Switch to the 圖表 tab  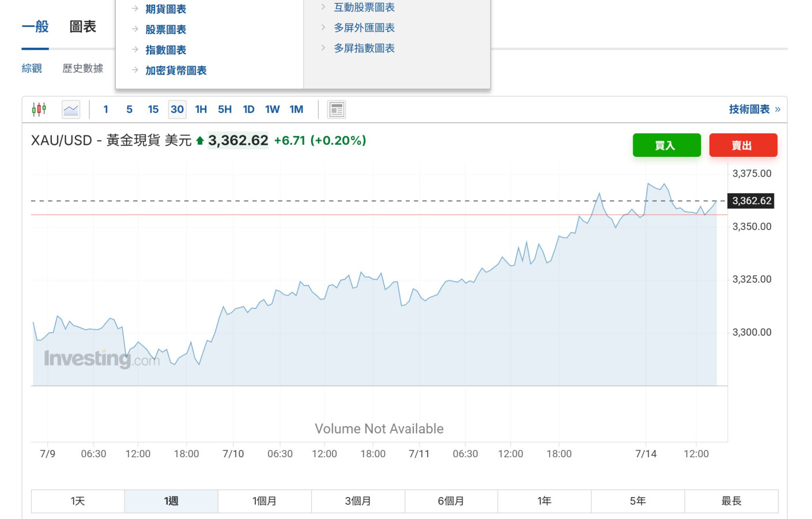82,27
